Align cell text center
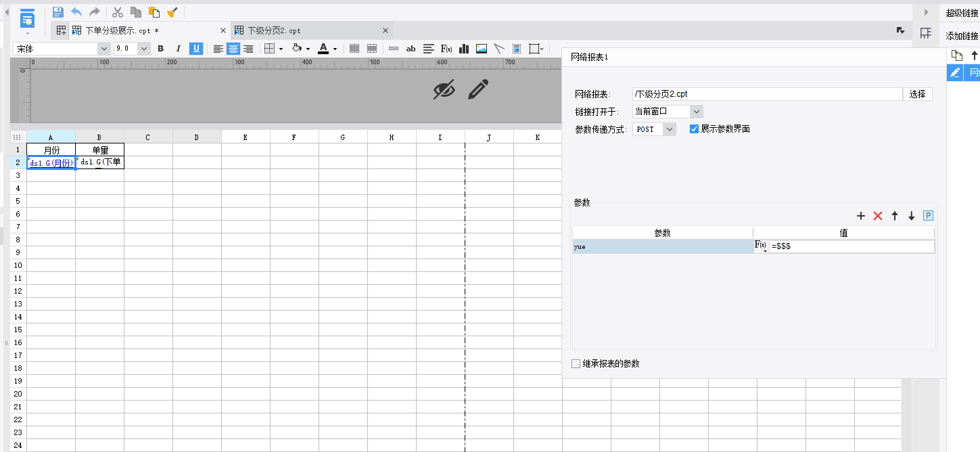 point(233,49)
